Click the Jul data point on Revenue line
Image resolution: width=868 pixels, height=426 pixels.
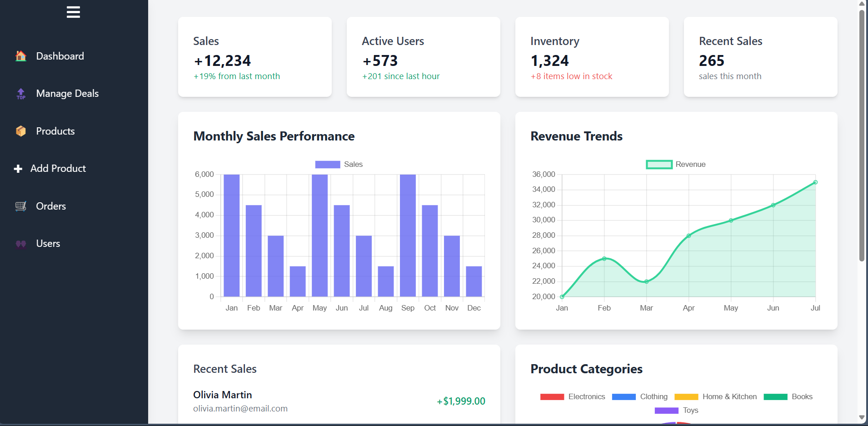click(815, 182)
